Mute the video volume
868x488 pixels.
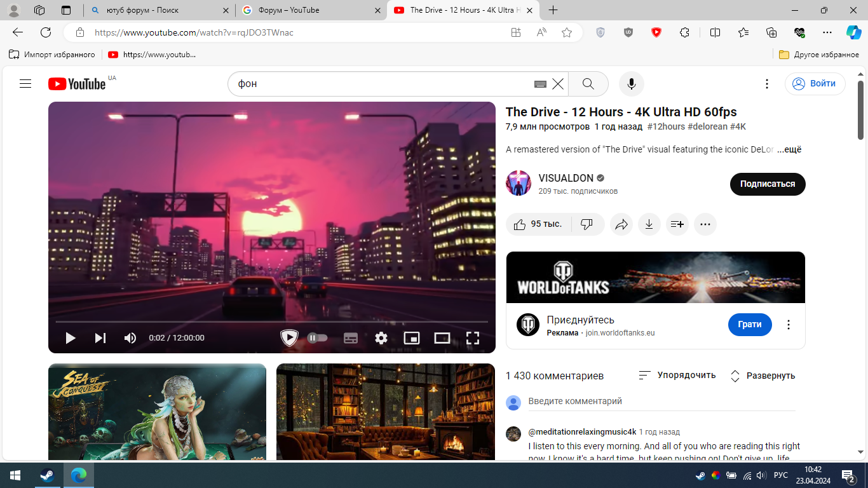coord(130,338)
